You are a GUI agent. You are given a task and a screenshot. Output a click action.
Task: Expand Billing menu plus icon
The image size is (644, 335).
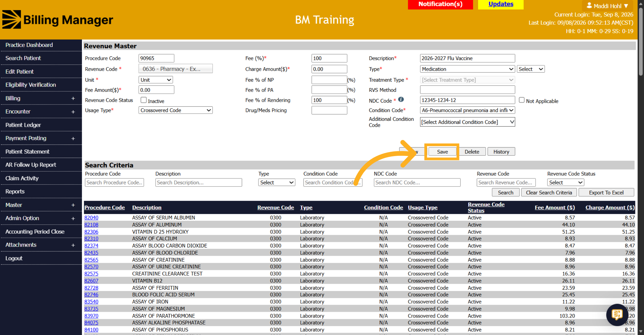click(73, 98)
